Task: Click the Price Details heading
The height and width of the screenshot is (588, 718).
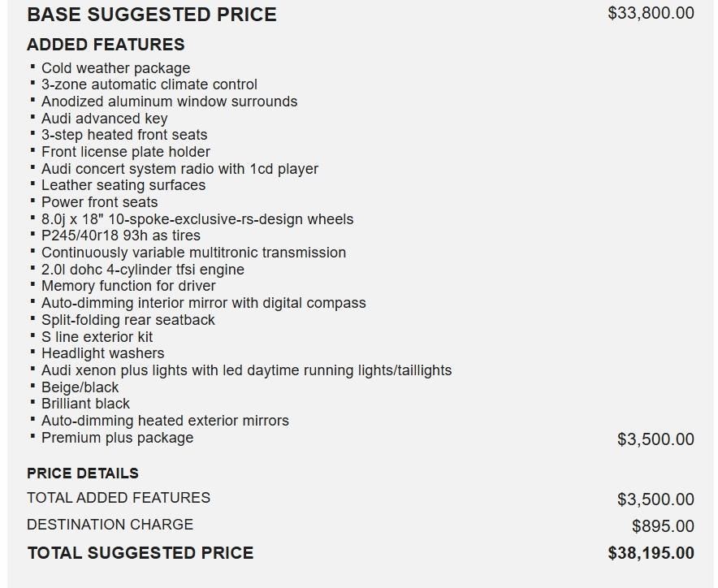Action: click(x=83, y=473)
